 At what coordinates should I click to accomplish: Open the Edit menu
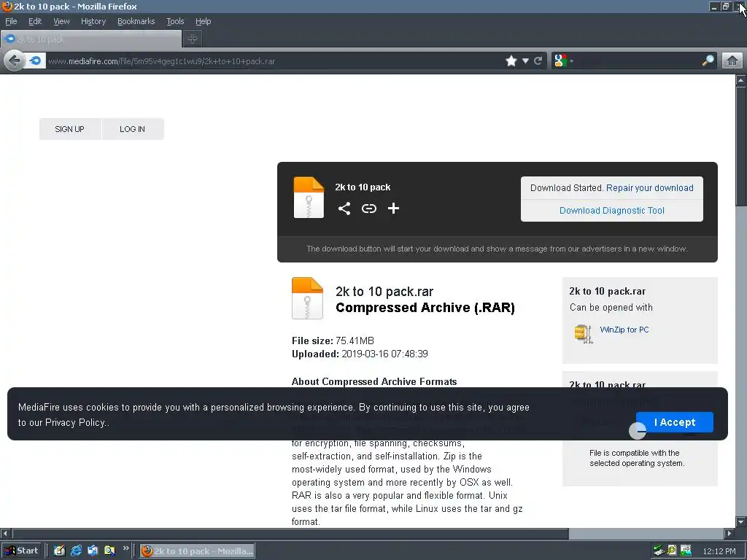coord(35,21)
